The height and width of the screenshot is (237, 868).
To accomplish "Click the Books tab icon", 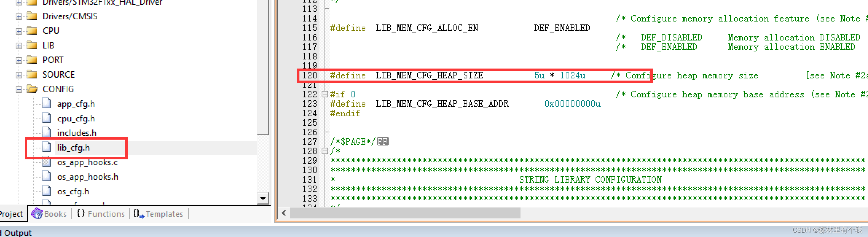I will 37,214.
